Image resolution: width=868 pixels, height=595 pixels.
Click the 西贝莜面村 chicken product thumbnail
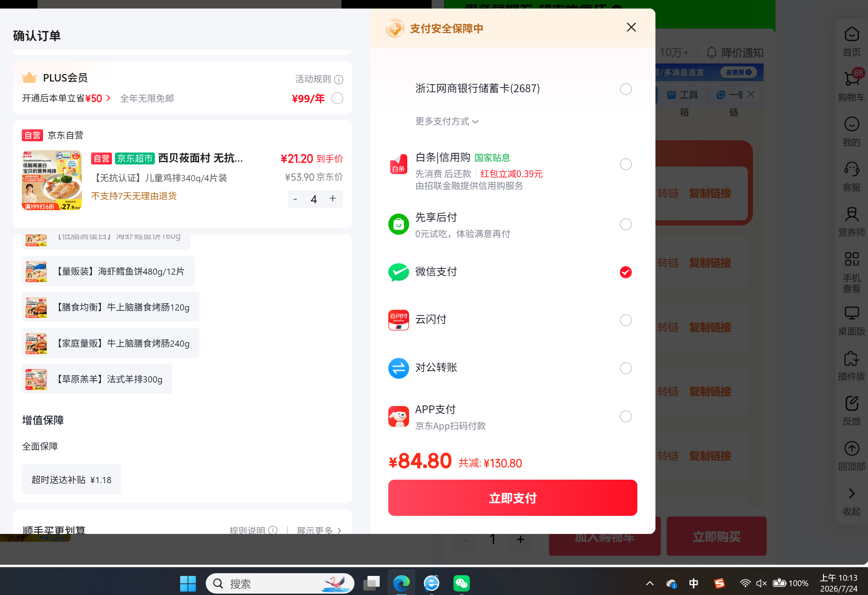coord(52,180)
